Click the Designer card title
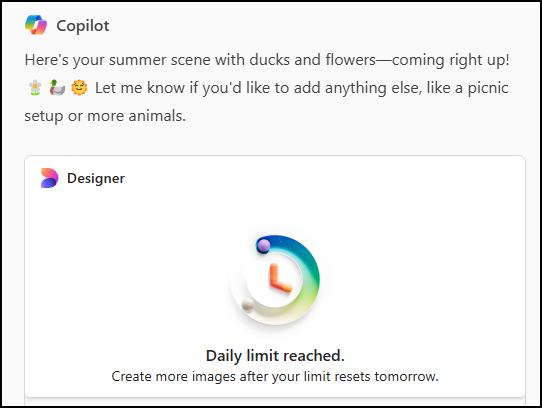Screen dimensions: 542x408 click(96, 178)
